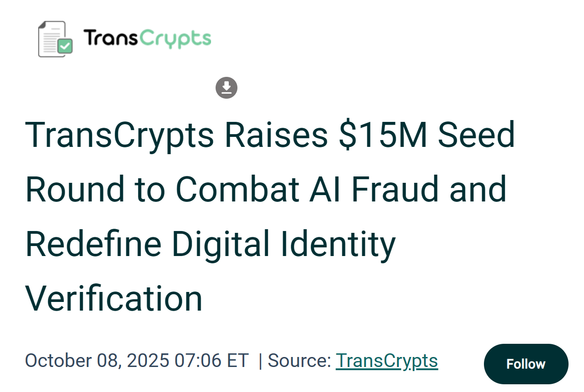Click the 'October 08, 2025' publication date
Viewport: 584px width, 392px height.
pos(96,361)
